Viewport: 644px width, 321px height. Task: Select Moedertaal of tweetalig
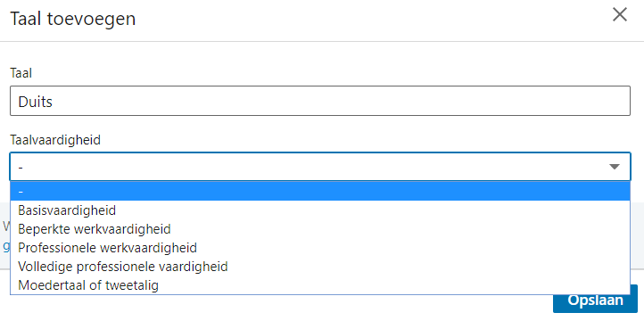pyautogui.click(x=320, y=284)
